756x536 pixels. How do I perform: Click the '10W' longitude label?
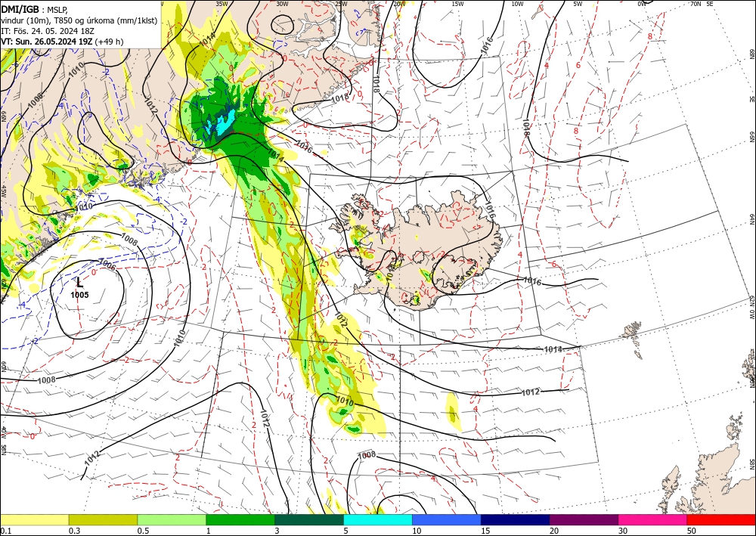click(517, 4)
